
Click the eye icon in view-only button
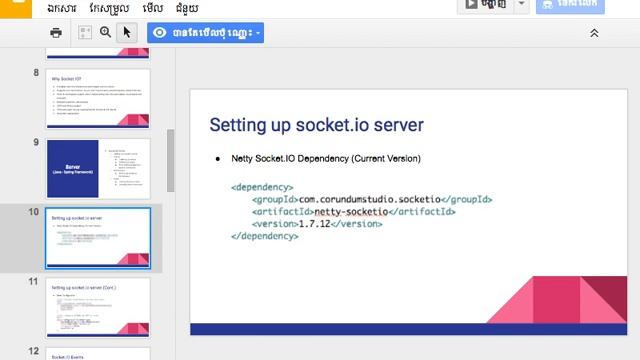tap(160, 33)
